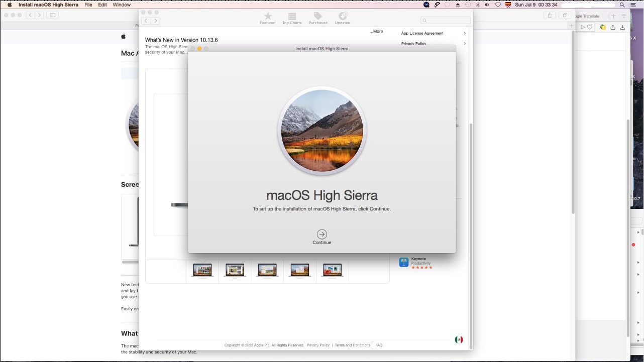Open the flag input source menu
The height and width of the screenshot is (362, 644).
508,5
